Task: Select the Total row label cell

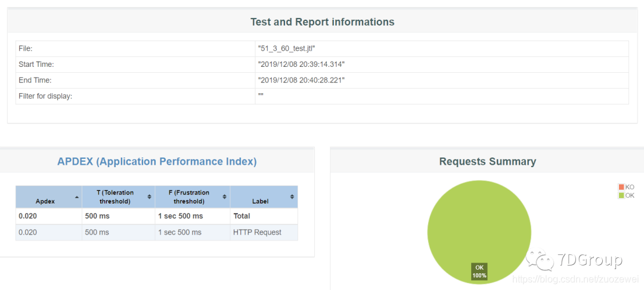Action: tap(264, 215)
